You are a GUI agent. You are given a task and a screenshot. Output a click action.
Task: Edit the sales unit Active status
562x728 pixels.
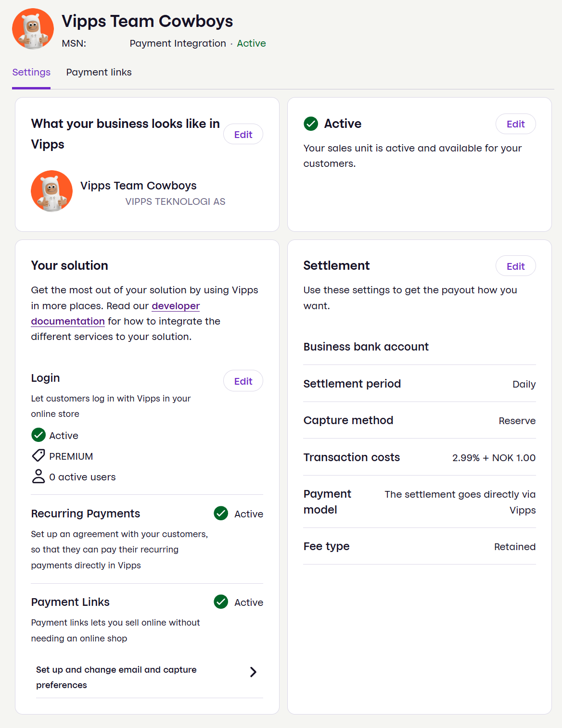pyautogui.click(x=515, y=124)
